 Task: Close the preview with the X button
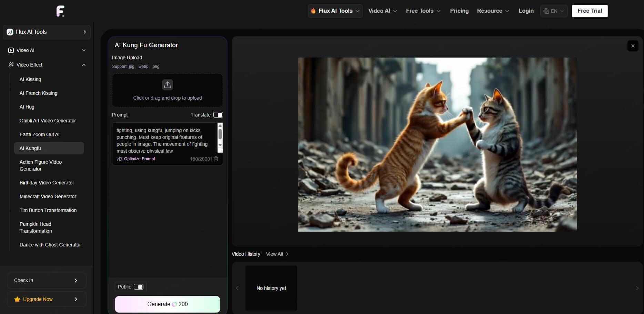(633, 46)
